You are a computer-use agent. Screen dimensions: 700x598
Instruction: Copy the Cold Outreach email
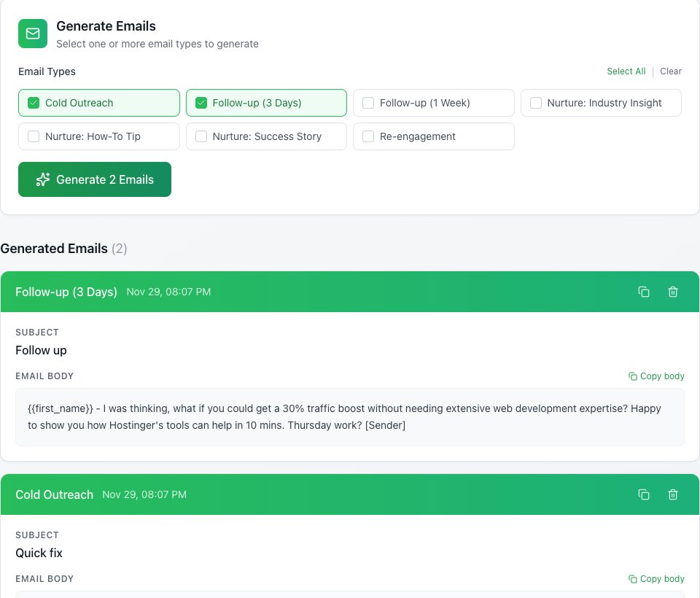644,494
